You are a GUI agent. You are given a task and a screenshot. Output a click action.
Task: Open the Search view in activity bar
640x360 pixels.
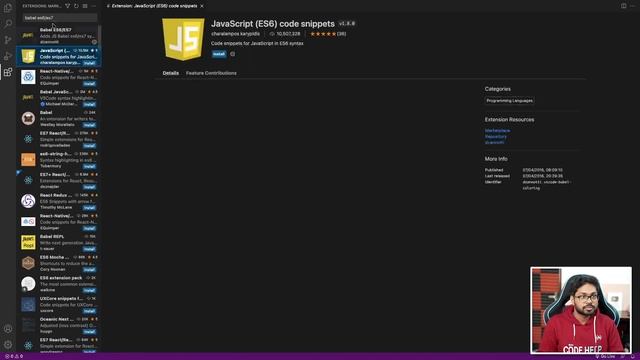pos(8,23)
